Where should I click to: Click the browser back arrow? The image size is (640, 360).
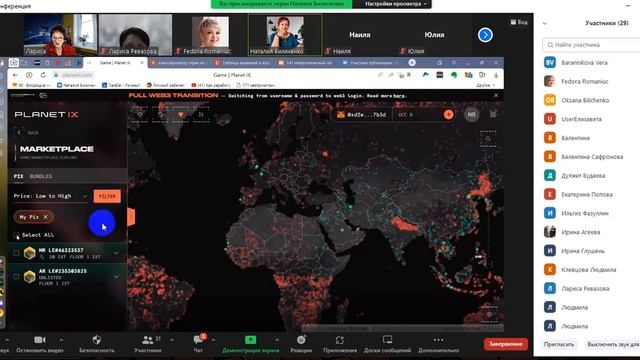tap(15, 75)
